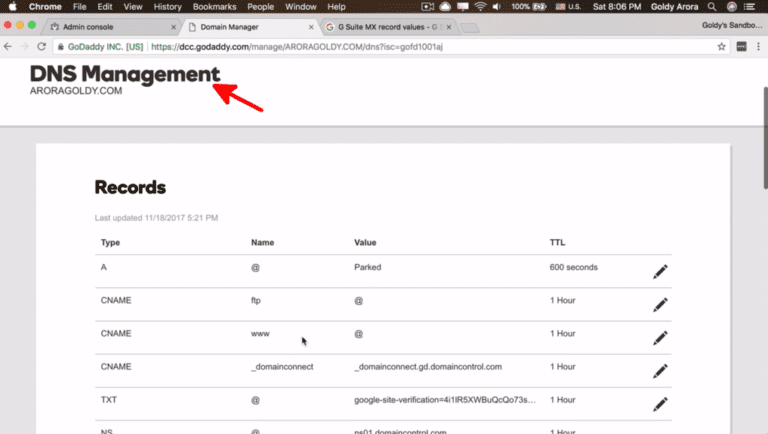The image size is (768, 434).
Task: Switch to the G Suite MX record values tab
Action: pyautogui.click(x=387, y=27)
